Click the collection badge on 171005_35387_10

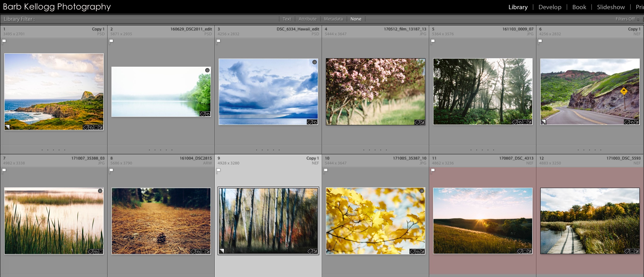(418, 252)
